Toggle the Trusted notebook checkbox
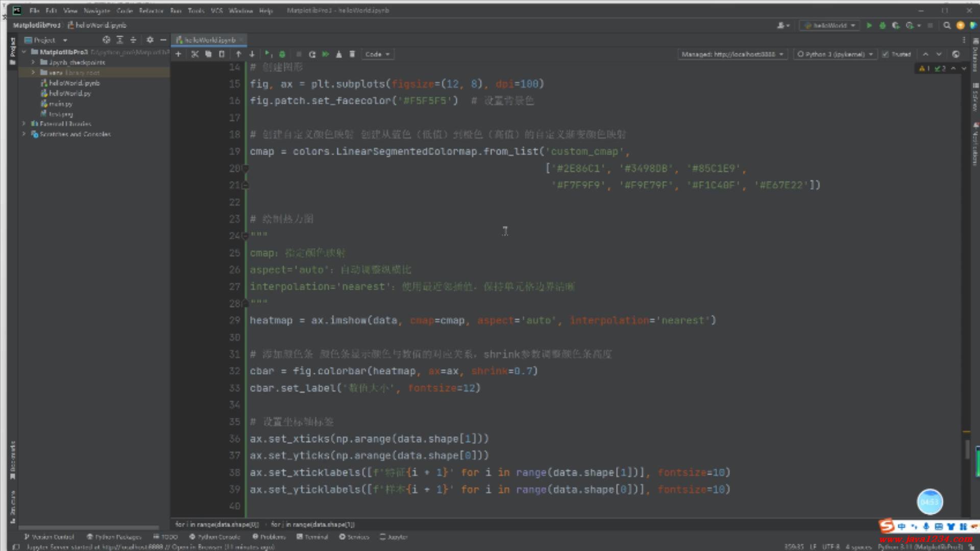The width and height of the screenshot is (980, 551). click(x=886, y=54)
